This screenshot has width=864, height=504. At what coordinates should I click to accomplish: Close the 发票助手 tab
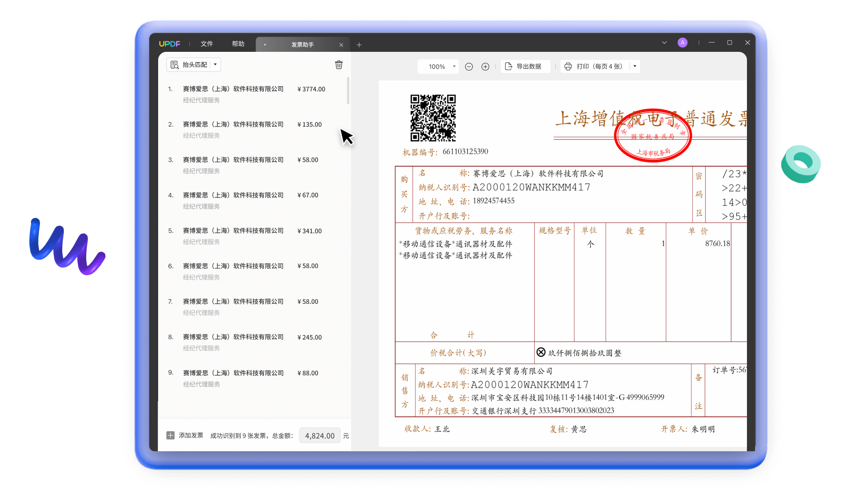tap(341, 45)
